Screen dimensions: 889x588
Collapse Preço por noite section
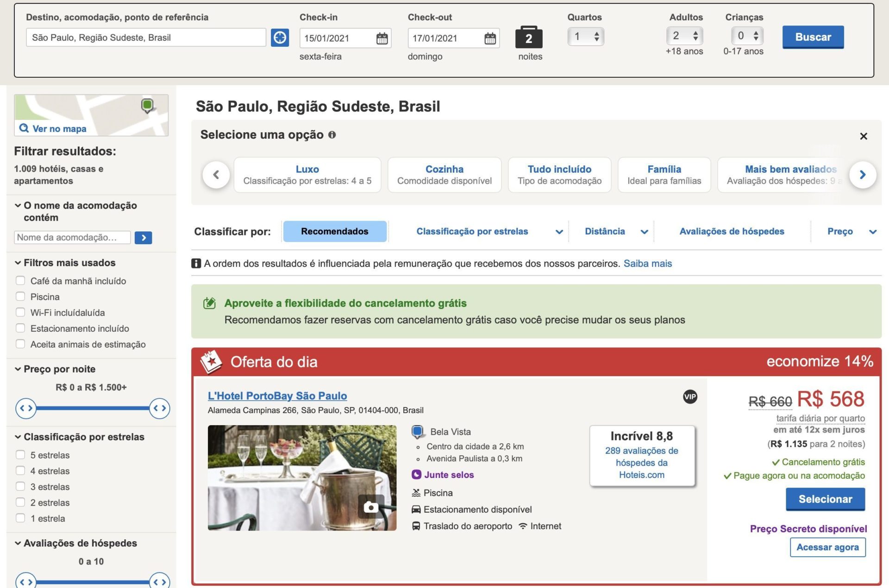click(18, 369)
